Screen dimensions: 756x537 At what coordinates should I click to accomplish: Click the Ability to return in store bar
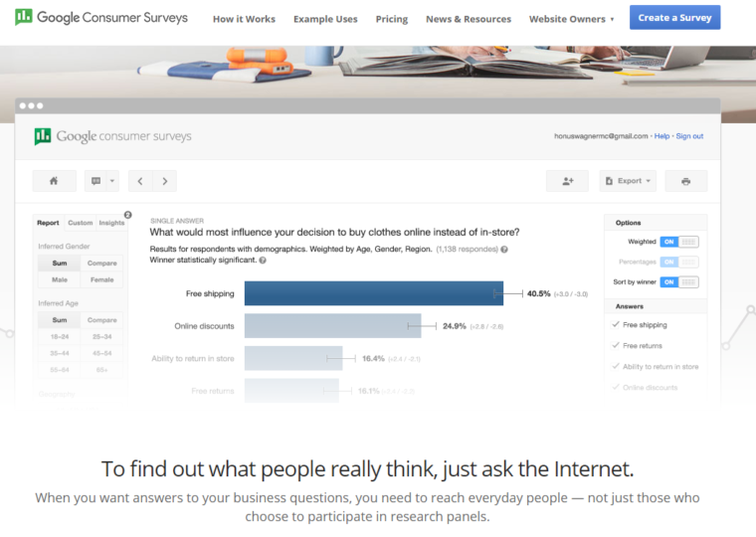click(x=293, y=358)
